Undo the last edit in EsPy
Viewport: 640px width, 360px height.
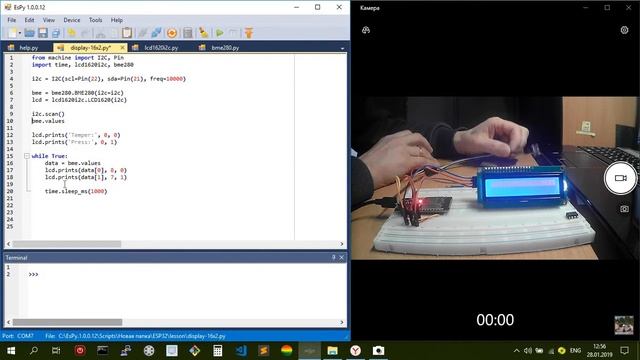(72, 33)
